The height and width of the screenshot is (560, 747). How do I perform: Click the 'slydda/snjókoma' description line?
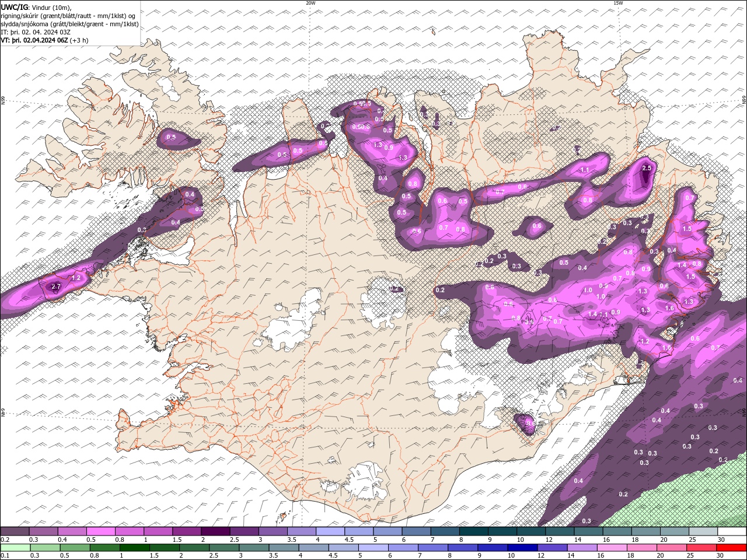(70, 24)
